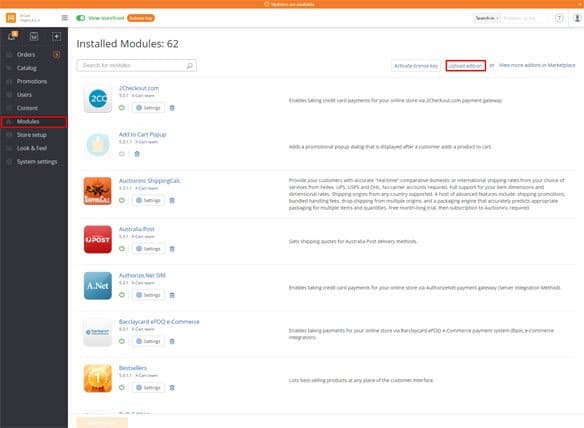This screenshot has height=428, width=584.
Task: Open the Australia Post title link
Action: pyautogui.click(x=137, y=229)
